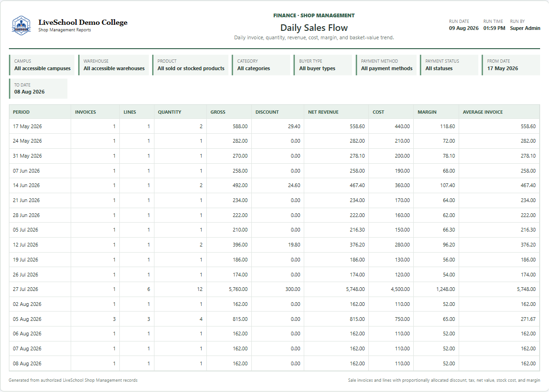Viewport: 549px width, 392px height.
Task: Click the All statuses filter value
Action: point(439,69)
